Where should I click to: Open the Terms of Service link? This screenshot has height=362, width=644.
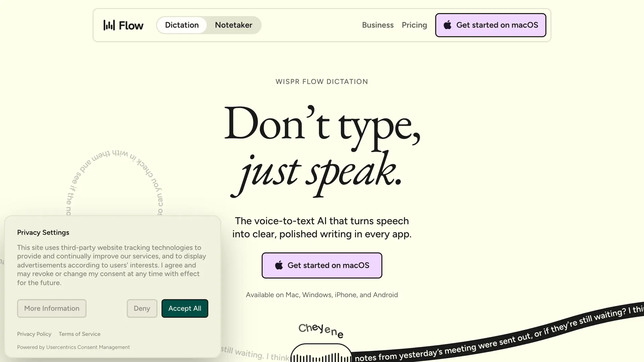point(79,334)
